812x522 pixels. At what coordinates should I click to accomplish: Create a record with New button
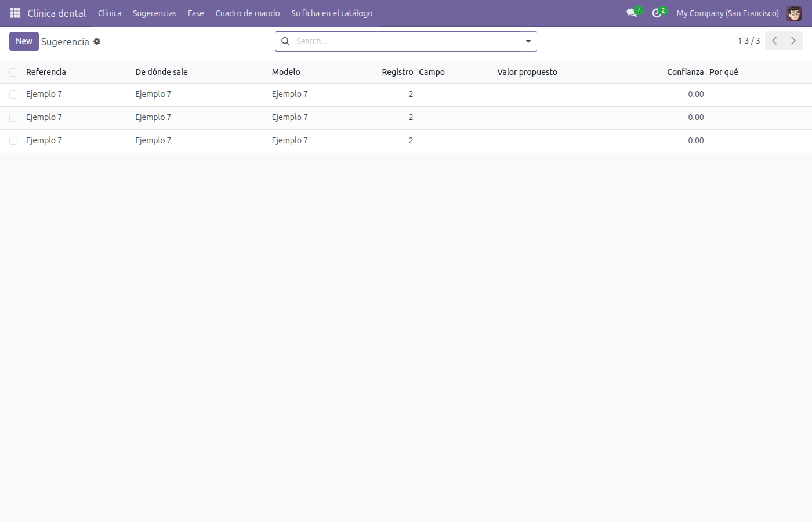coord(24,41)
